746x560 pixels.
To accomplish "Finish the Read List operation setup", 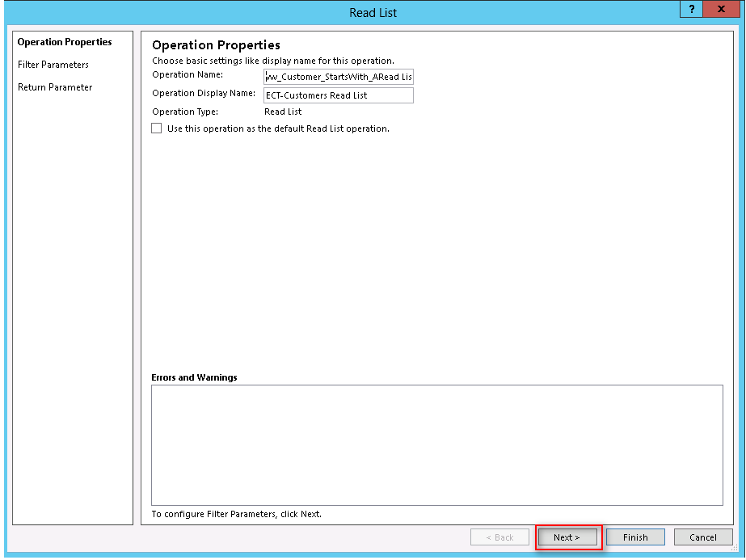I will click(635, 537).
